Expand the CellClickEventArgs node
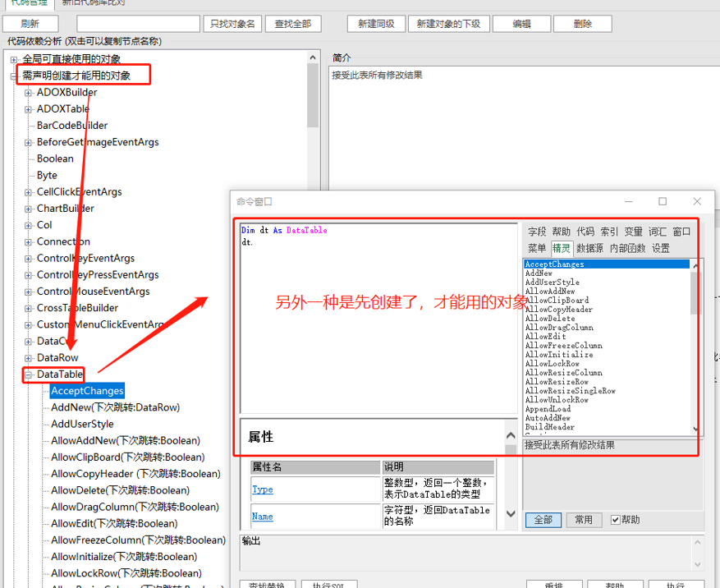Screen dimensions: 720x588 pos(29,192)
